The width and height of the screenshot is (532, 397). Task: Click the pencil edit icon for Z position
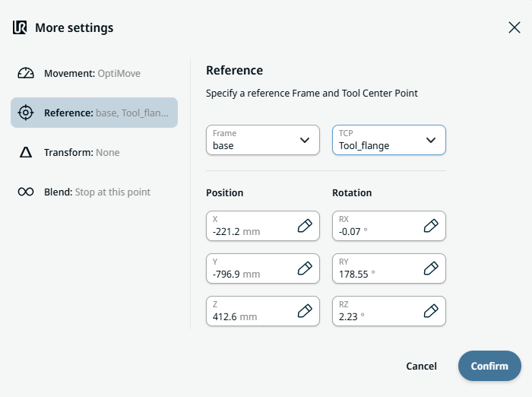304,311
